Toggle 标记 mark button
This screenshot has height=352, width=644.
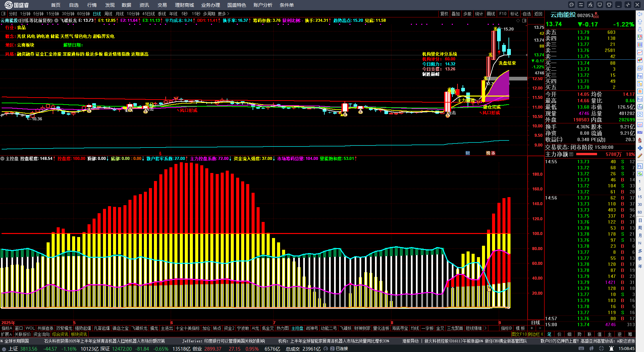point(514,14)
